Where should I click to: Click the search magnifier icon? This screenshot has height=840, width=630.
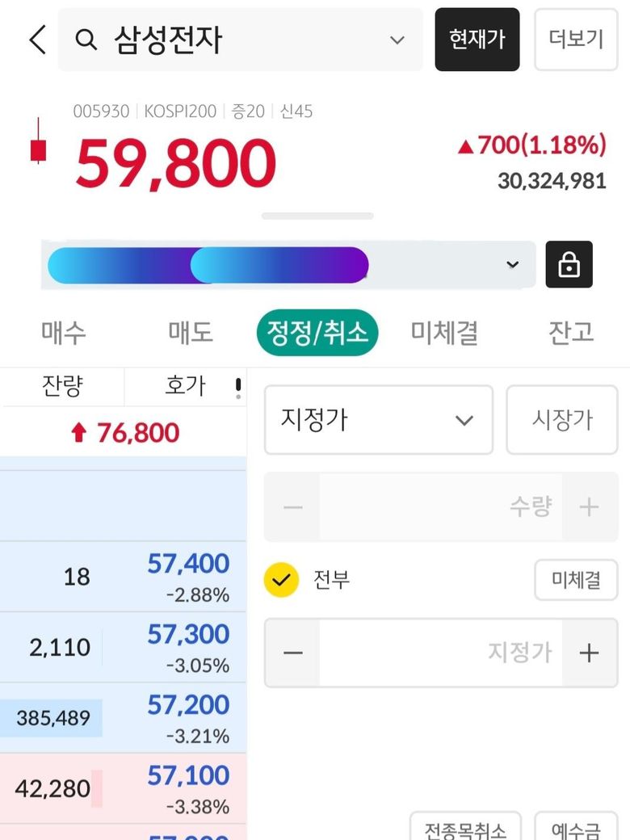[86, 40]
